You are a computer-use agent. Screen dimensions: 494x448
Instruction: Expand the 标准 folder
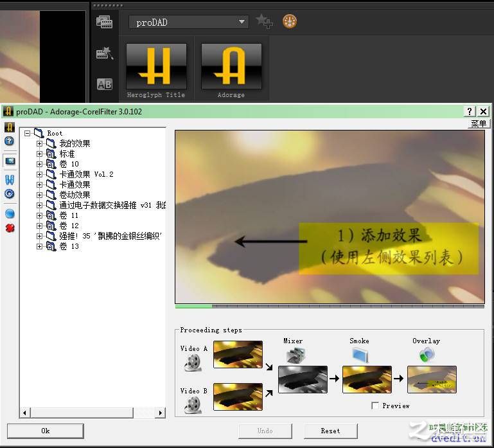(x=39, y=154)
